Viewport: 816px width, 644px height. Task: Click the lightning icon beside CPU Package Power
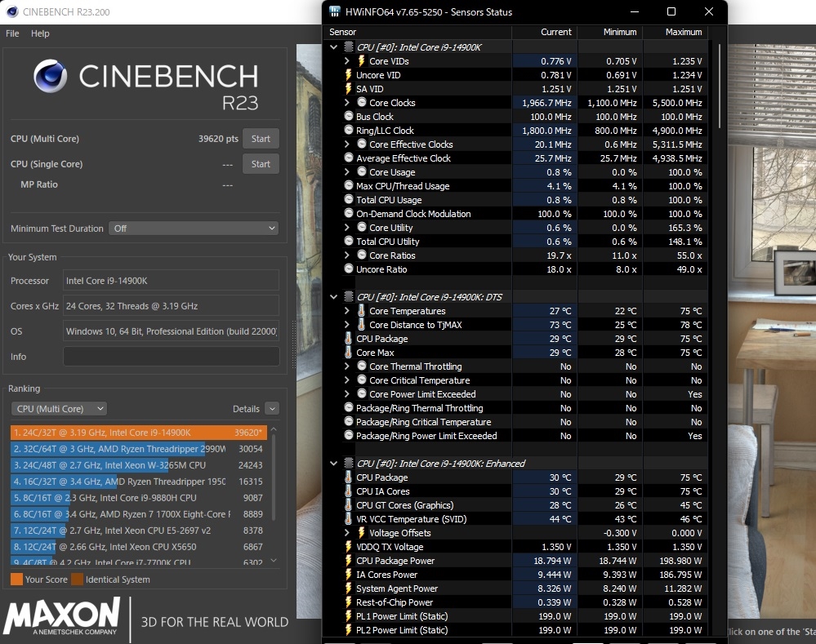pyautogui.click(x=349, y=561)
